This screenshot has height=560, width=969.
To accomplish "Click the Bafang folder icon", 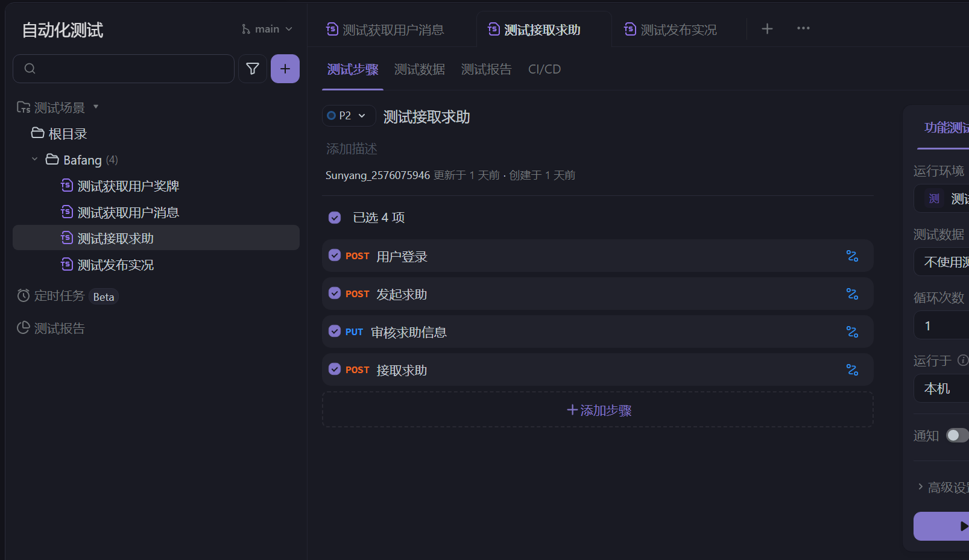I will pyautogui.click(x=52, y=160).
